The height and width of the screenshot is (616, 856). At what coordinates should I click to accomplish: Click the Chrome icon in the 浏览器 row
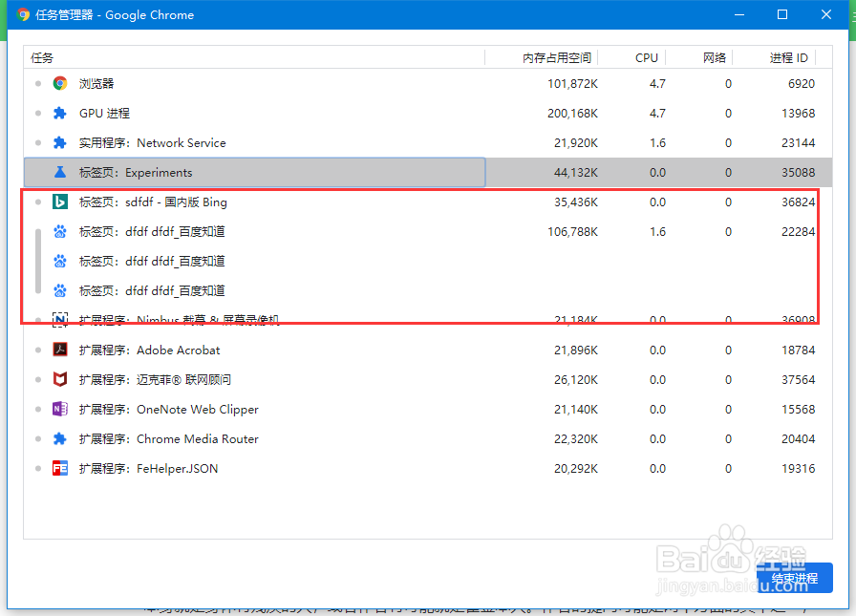point(60,83)
